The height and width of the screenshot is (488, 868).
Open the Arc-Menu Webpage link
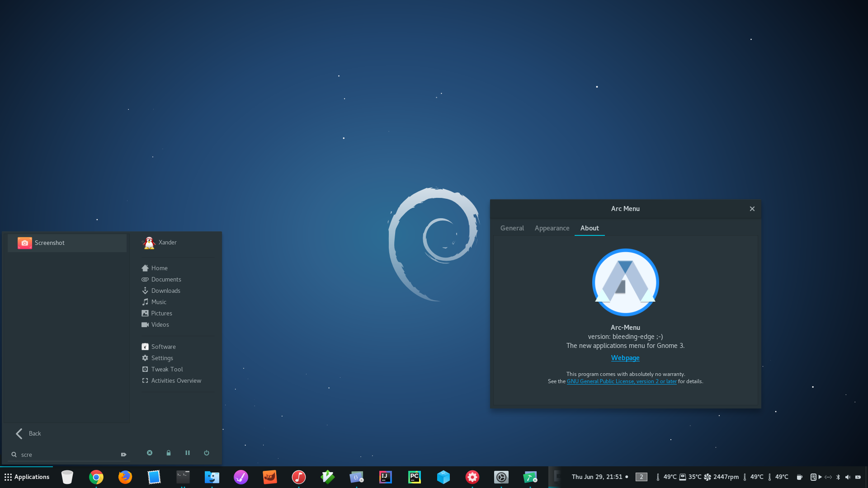[x=625, y=358]
